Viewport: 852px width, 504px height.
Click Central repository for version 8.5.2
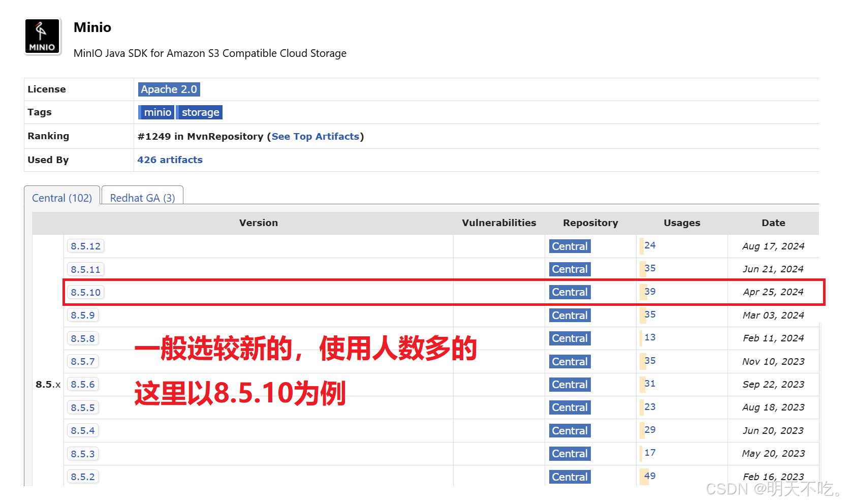click(570, 477)
